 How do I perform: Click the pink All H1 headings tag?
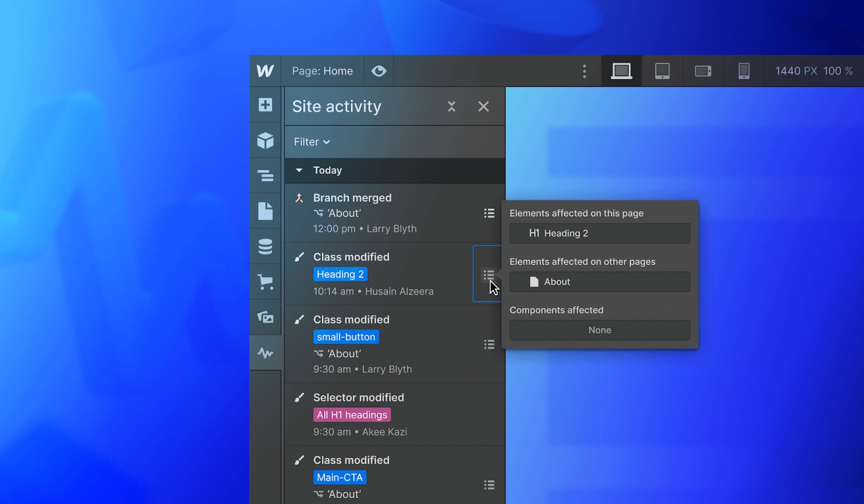tap(352, 415)
